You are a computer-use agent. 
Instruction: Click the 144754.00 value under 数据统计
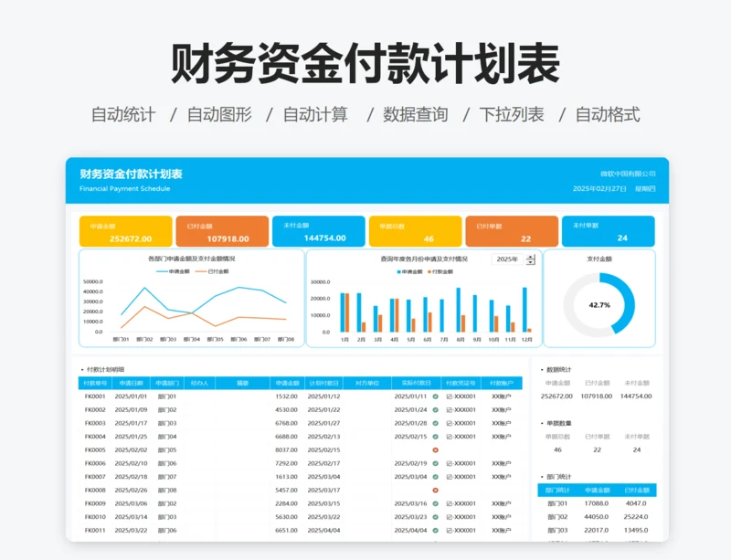(636, 396)
